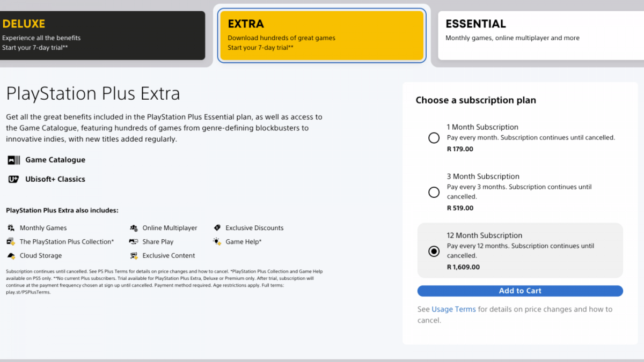Viewport: 644px width, 362px height.
Task: Click the Online Multiplayer icon
Action: click(135, 227)
